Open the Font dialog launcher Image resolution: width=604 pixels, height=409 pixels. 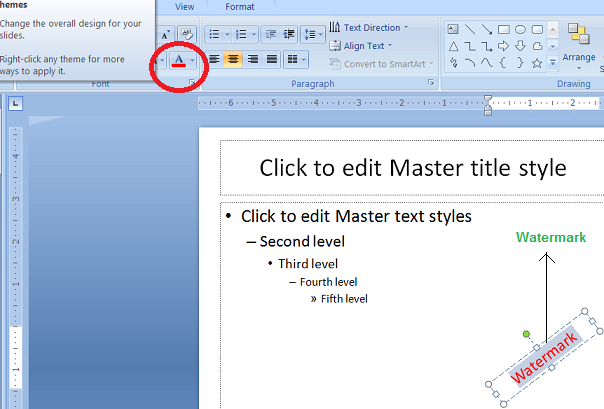tap(191, 82)
